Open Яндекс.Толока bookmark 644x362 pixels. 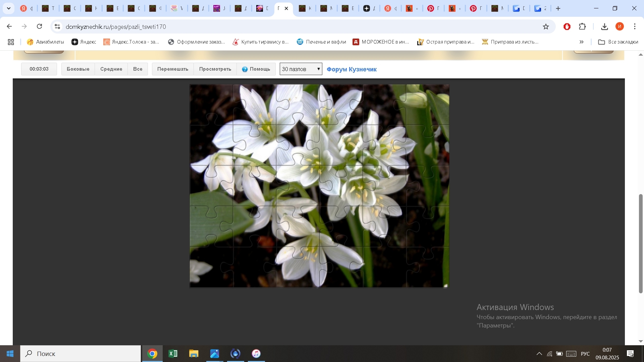coord(131,42)
